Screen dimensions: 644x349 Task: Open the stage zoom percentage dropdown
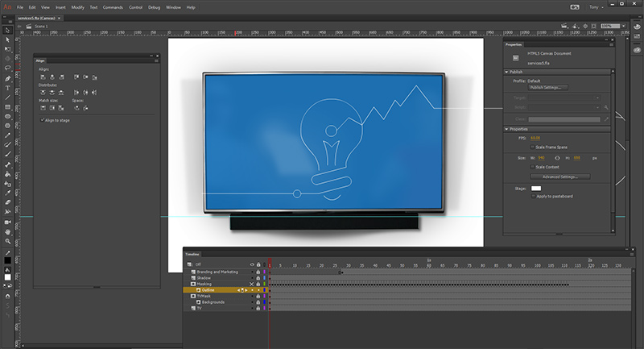click(623, 26)
